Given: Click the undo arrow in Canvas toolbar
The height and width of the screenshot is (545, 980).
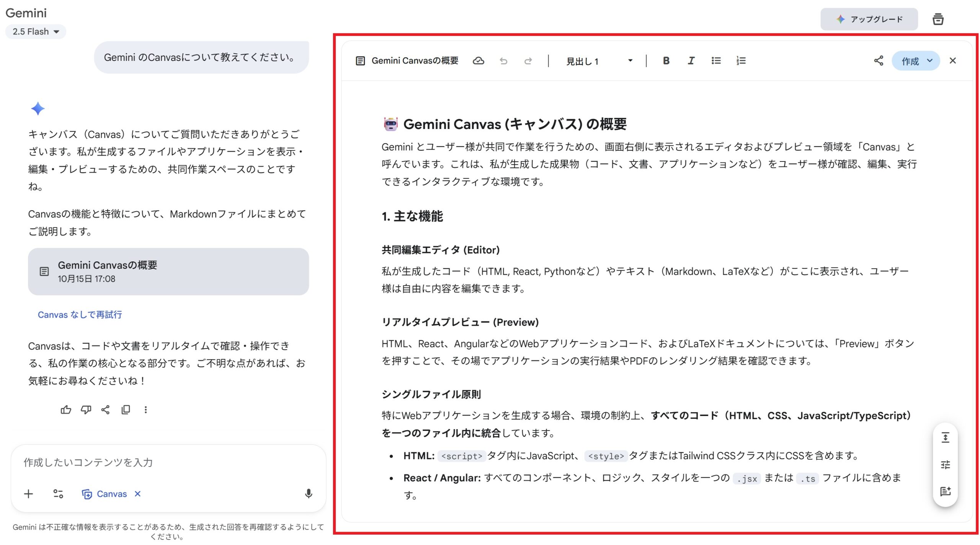Looking at the screenshot, I should click(503, 61).
